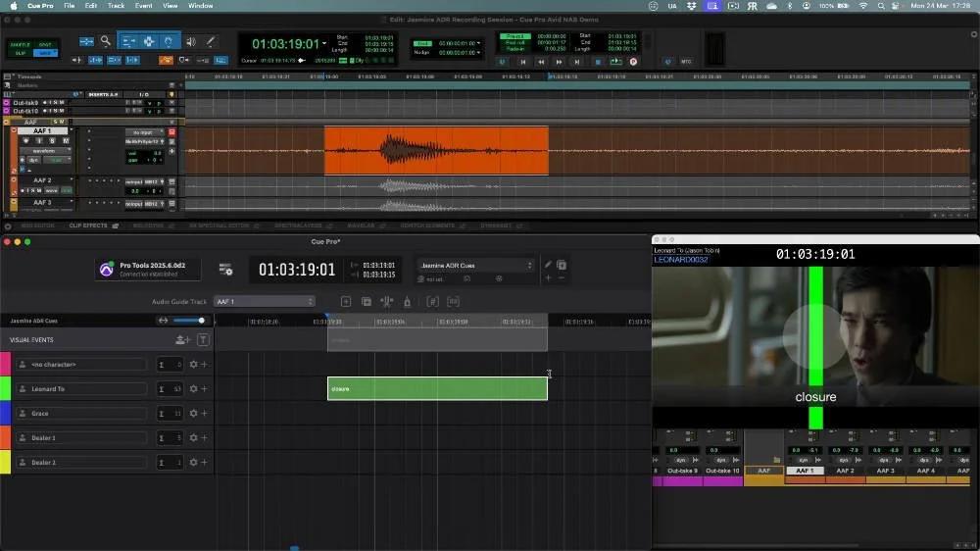Open AAF 1 track view selector waveform
Screen dimensions: 980x551
44,151
